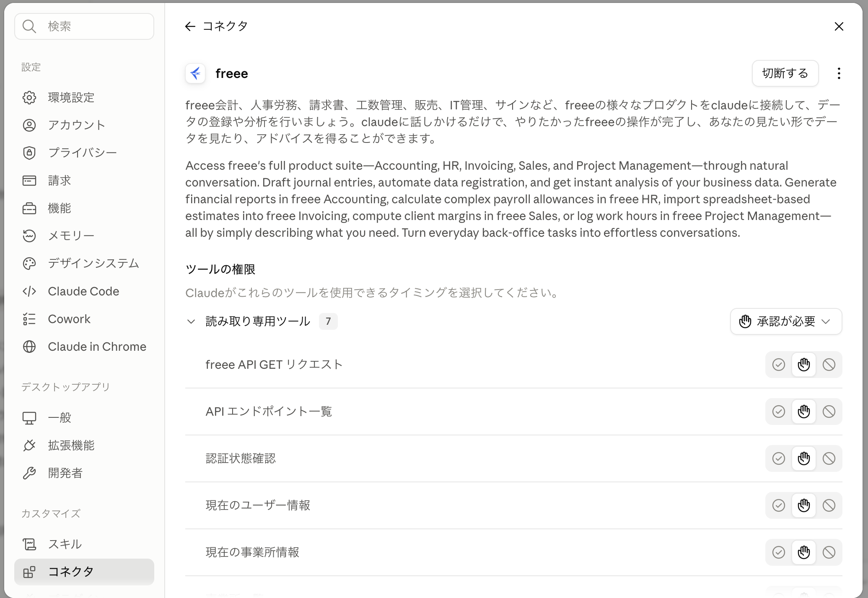Click into the 検索 search field
Image resolution: width=868 pixels, height=598 pixels.
click(x=84, y=26)
